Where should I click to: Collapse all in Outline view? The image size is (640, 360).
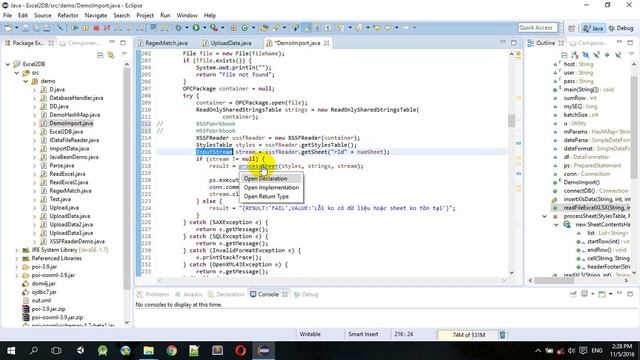click(564, 55)
